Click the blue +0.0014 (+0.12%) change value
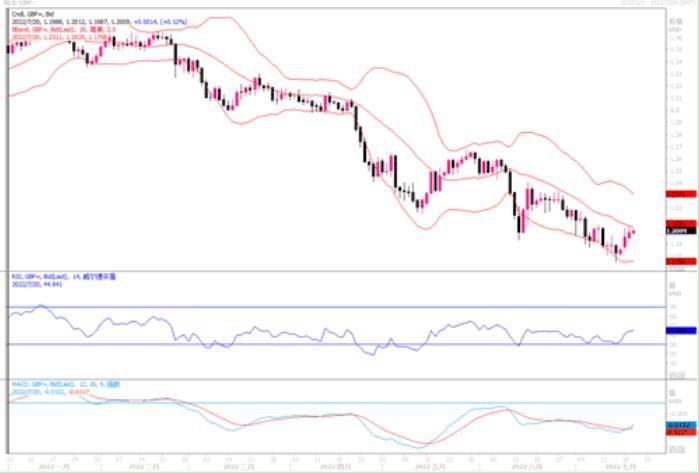699x473 pixels. [160, 22]
